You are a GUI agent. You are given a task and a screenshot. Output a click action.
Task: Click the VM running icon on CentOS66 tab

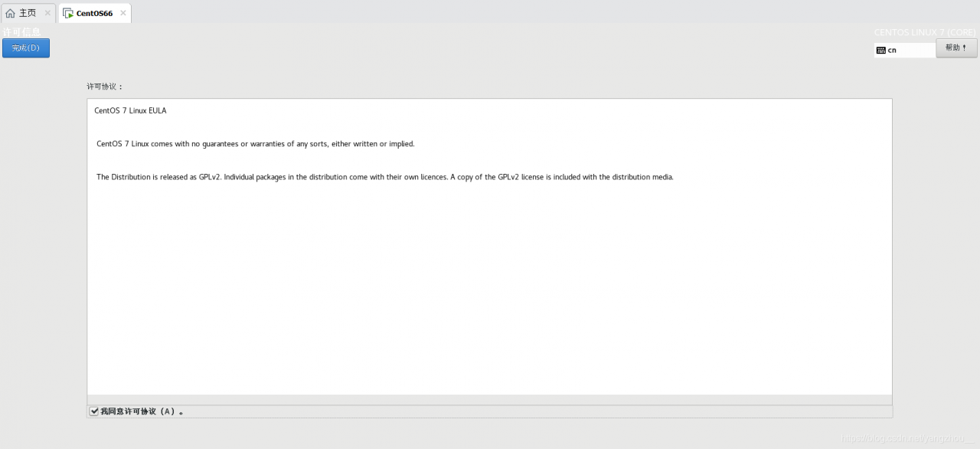point(68,13)
